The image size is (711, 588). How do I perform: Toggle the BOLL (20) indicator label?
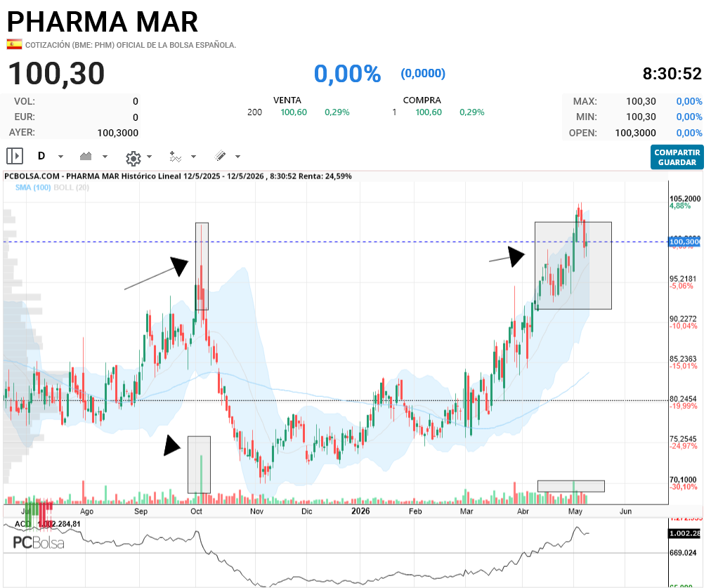click(71, 188)
